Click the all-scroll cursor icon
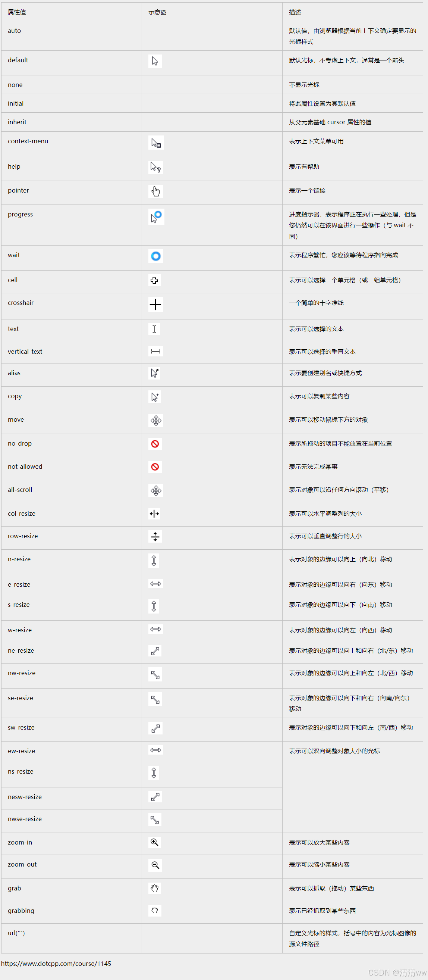 click(156, 491)
